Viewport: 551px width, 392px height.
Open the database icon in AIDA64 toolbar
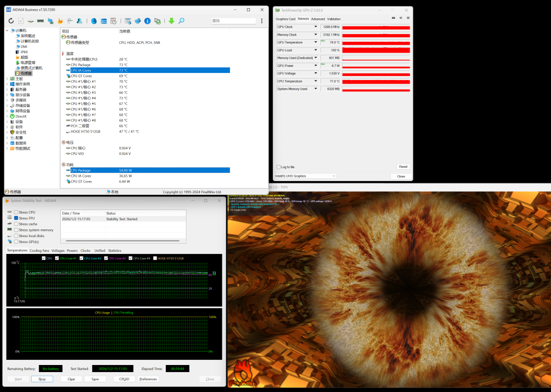[103, 21]
